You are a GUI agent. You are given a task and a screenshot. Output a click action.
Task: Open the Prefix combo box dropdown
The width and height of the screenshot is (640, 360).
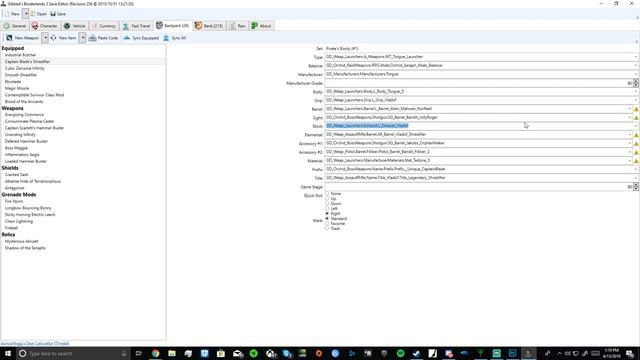(x=636, y=169)
